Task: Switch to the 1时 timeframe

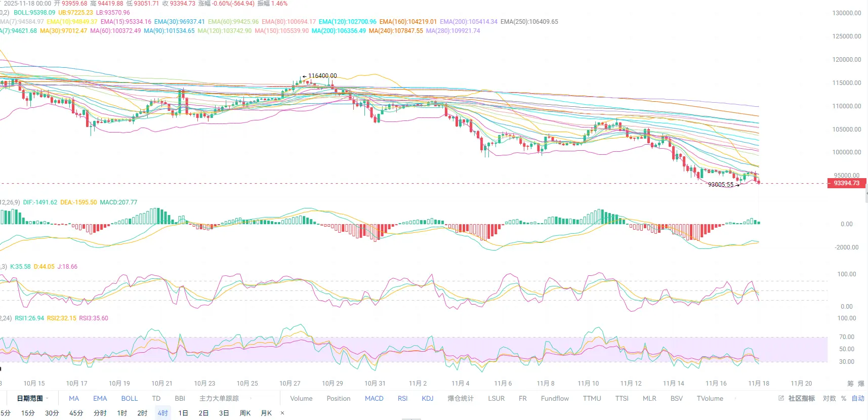Action: tap(122, 413)
